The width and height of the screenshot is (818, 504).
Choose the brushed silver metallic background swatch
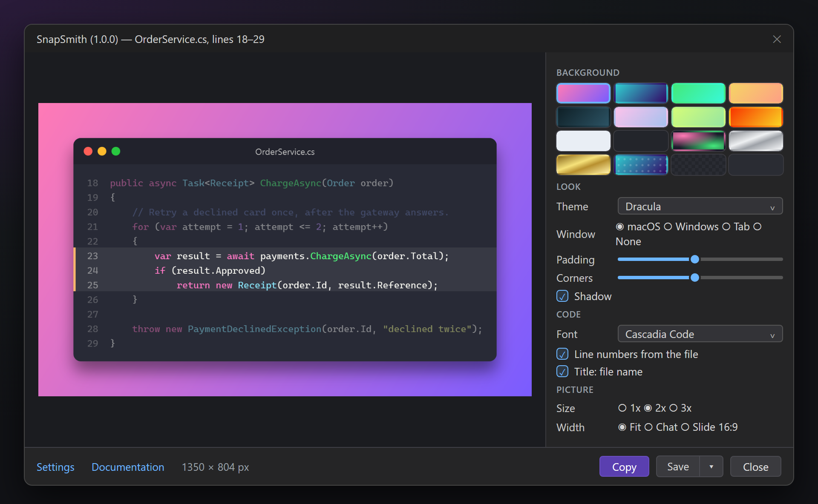coord(756,141)
